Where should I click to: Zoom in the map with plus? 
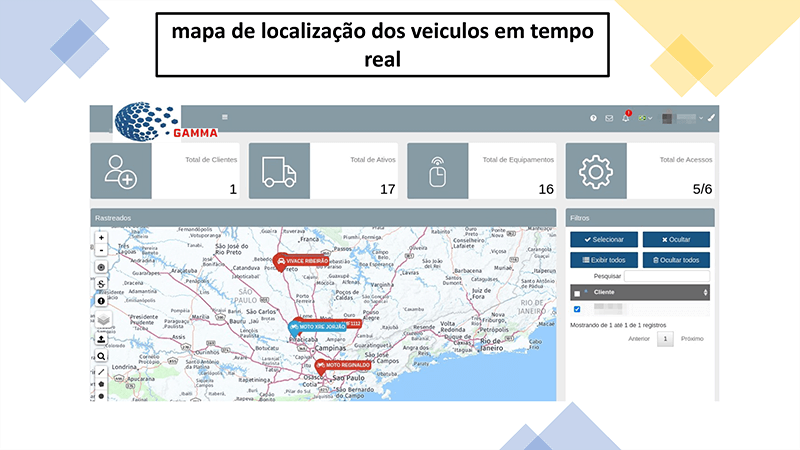click(x=101, y=238)
